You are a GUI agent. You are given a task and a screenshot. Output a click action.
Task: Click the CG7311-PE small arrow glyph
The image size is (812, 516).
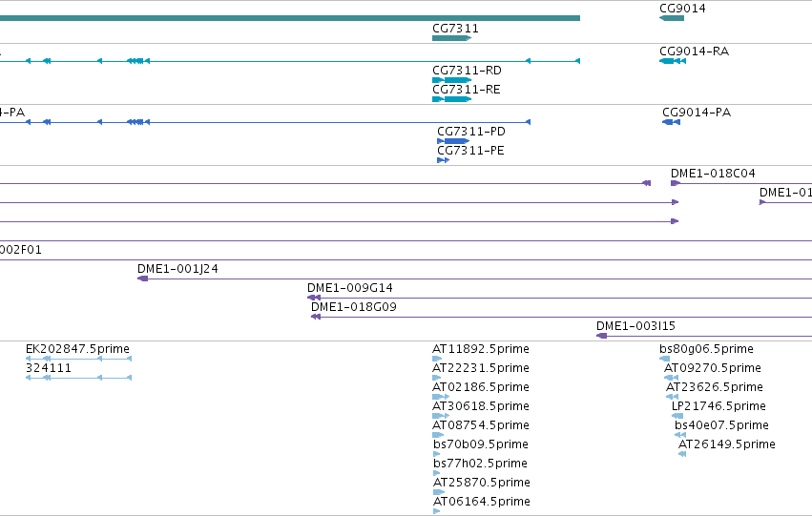pyautogui.click(x=443, y=160)
